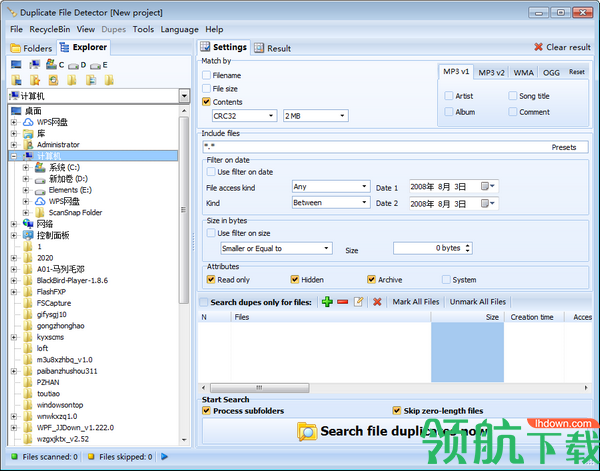Toggle Process subfolders checkbox

click(x=206, y=411)
